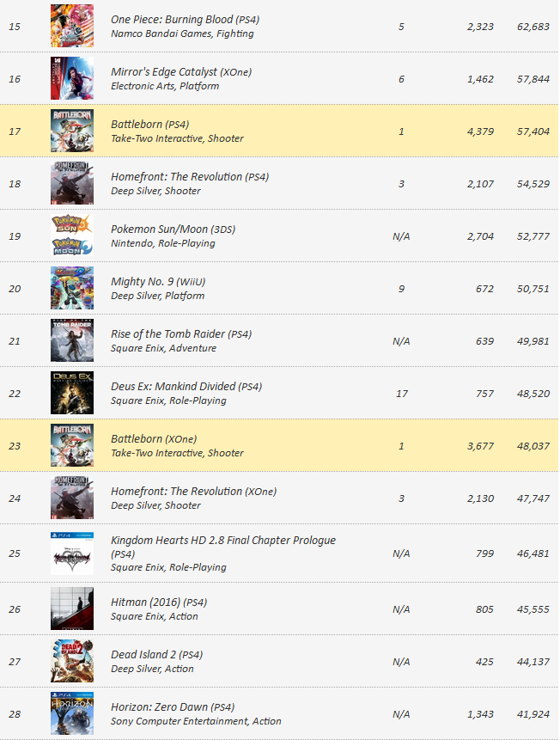Image resolution: width=560 pixels, height=740 pixels.
Task: Select Homefront: The Revolution (PS4) cover image
Action: point(72,183)
